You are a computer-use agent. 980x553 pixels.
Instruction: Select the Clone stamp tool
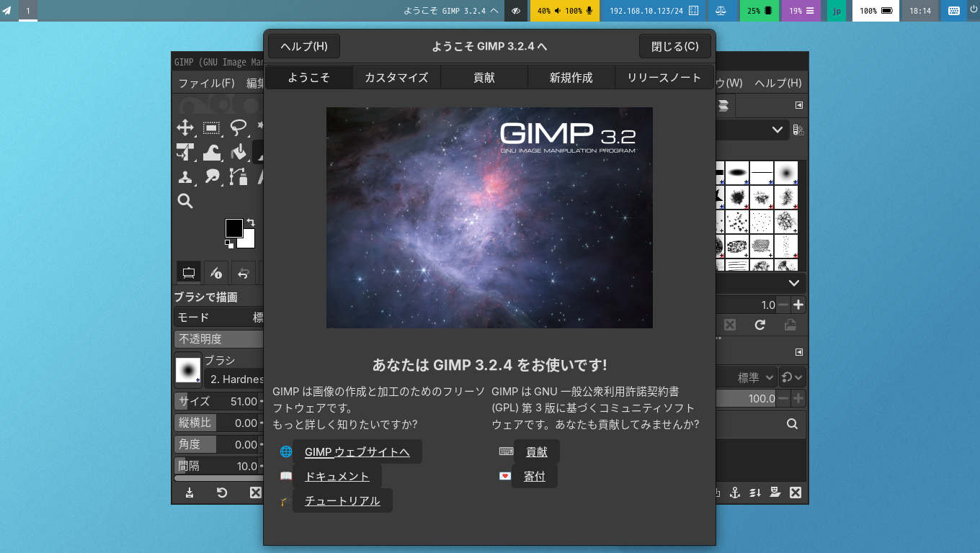coord(185,176)
